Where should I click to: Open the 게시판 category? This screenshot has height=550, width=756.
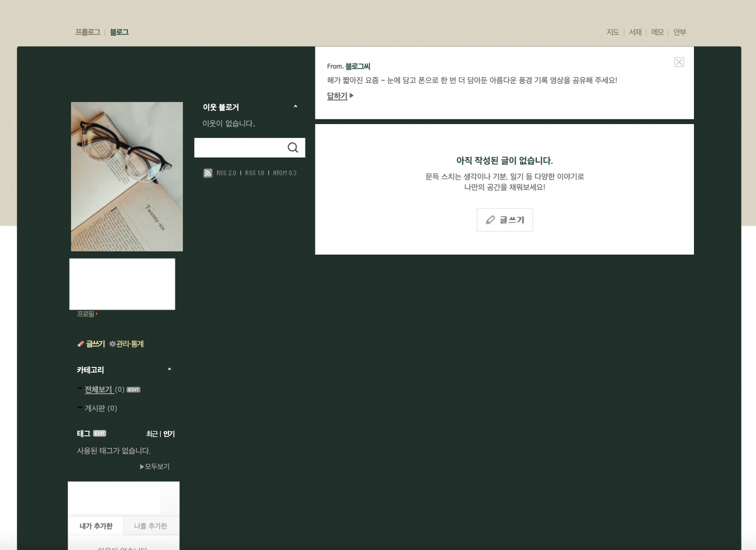[x=95, y=408]
